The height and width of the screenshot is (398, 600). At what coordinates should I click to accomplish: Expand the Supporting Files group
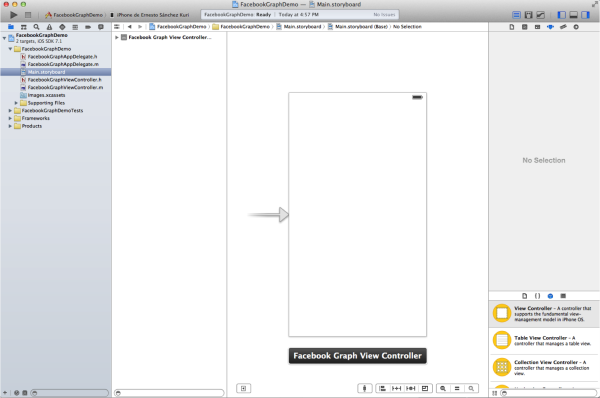click(x=16, y=103)
